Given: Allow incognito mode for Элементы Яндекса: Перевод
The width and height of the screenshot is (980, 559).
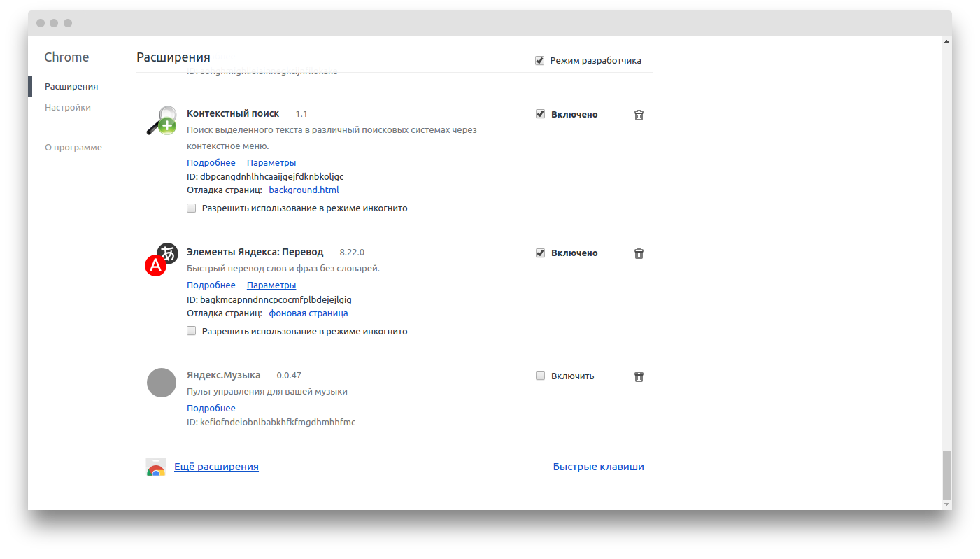Looking at the screenshot, I should [192, 331].
